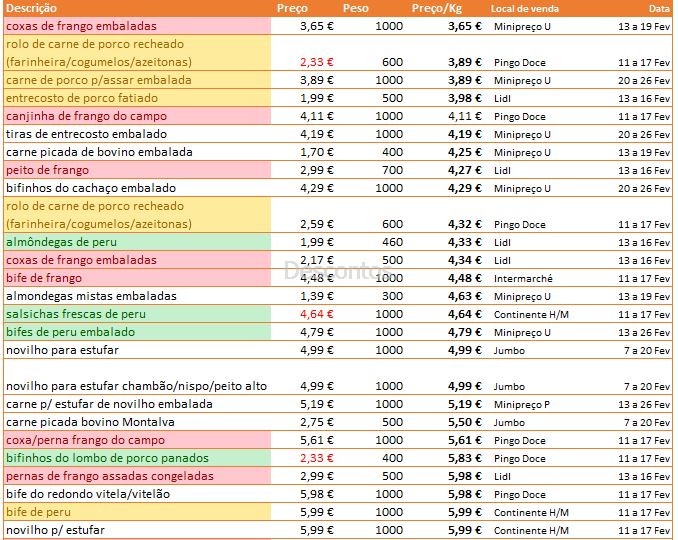The width and height of the screenshot is (678, 540).
Task: Select bifes de peru embalado cell
Action: (138, 332)
